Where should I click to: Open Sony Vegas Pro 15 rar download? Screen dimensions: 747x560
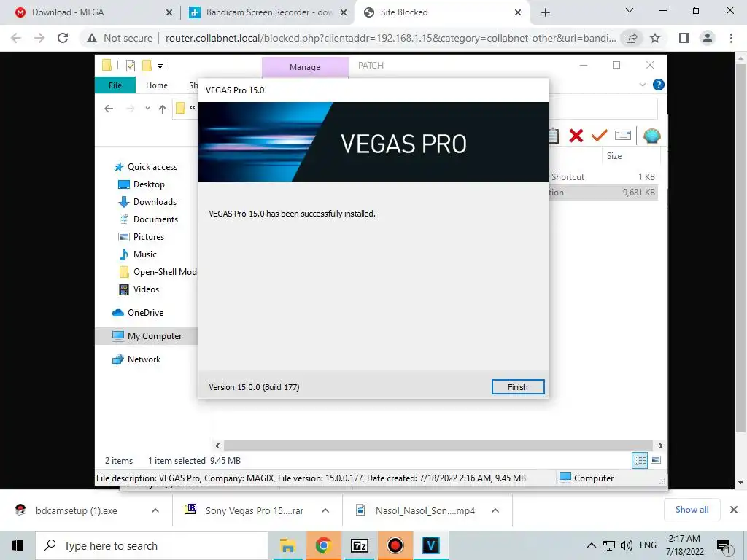(x=245, y=510)
